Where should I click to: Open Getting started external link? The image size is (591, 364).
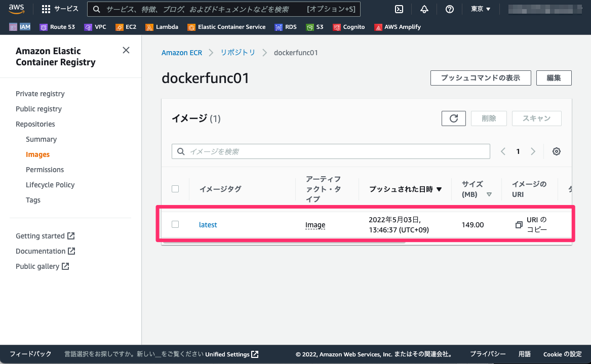tap(45, 236)
